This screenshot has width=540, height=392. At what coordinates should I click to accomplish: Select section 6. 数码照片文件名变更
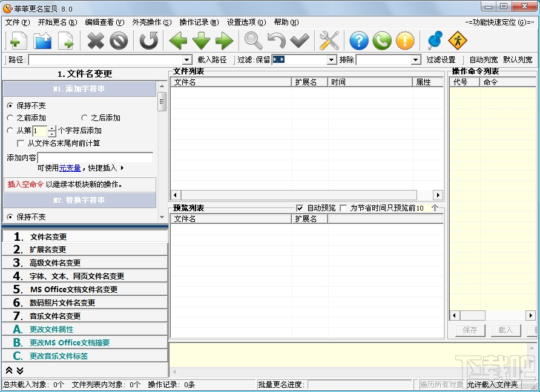tap(85, 302)
